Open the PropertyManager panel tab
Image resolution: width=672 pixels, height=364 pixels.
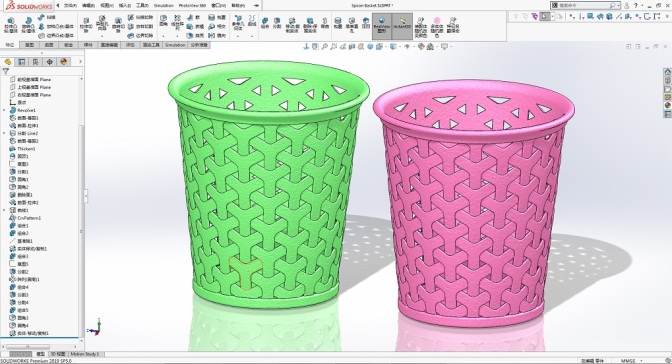pyautogui.click(x=22, y=62)
